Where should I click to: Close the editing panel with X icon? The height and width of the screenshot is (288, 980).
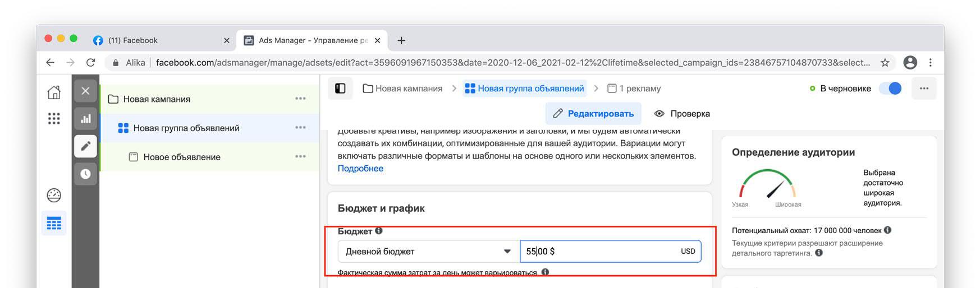click(x=85, y=91)
